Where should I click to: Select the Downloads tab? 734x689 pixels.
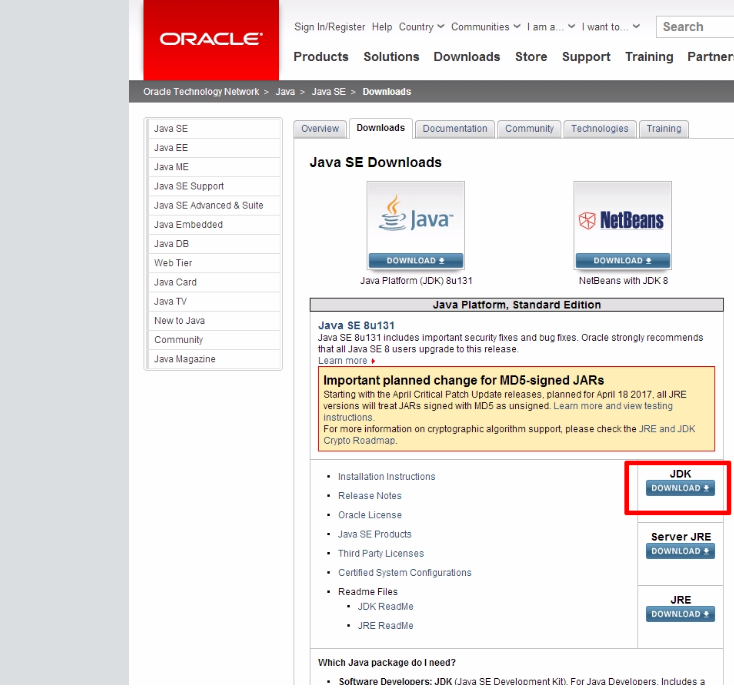pos(381,128)
